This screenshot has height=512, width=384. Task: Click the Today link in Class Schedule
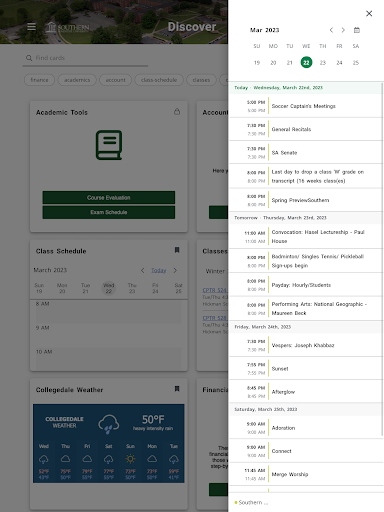(x=159, y=270)
